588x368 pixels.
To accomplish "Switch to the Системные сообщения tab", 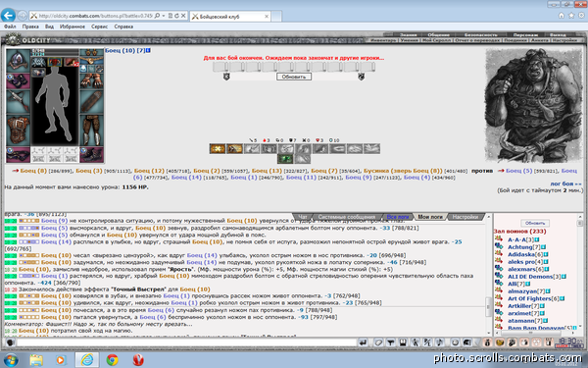I will [x=347, y=217].
